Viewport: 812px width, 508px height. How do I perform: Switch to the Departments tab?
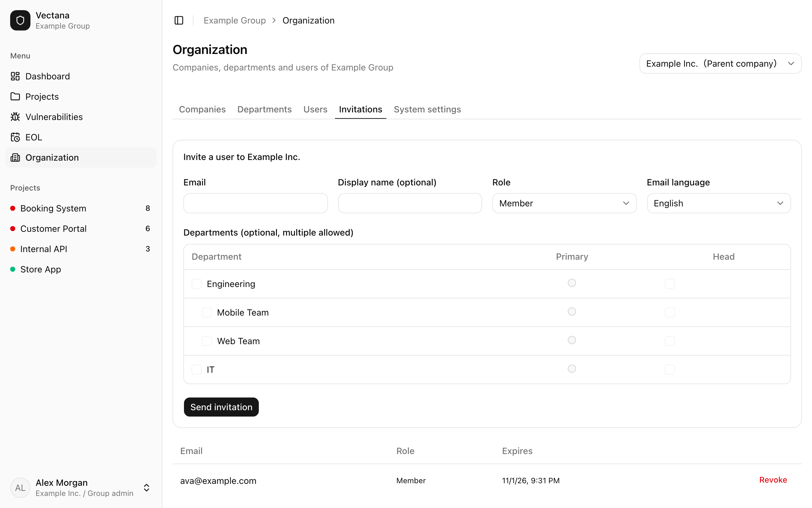click(x=265, y=109)
